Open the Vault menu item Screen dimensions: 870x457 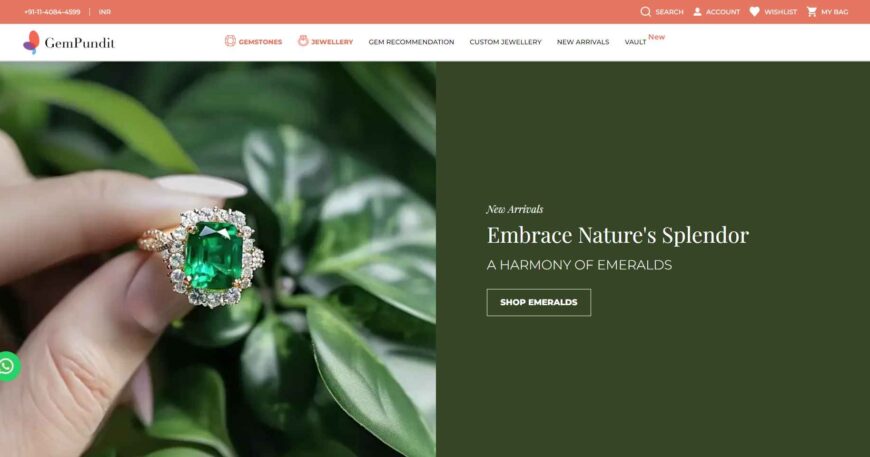click(x=635, y=42)
